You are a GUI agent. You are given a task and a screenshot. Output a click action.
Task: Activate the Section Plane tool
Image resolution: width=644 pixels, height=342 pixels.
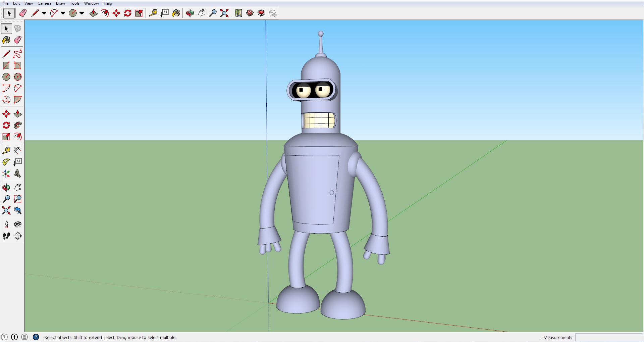(x=18, y=236)
